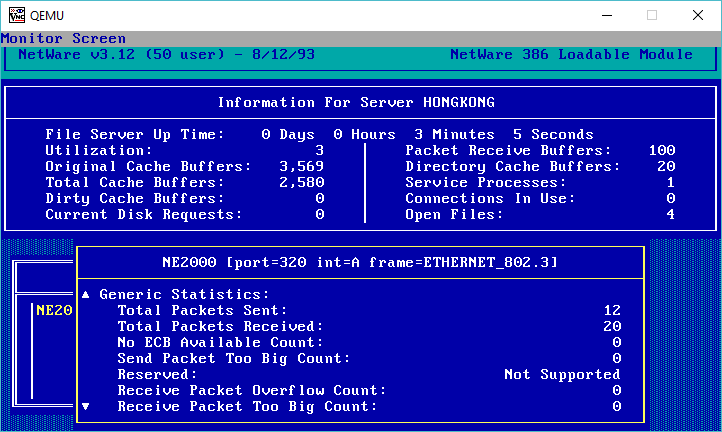Screen dimensions: 722x432
Task: Click the 0 Days uptime value
Action: tap(288, 134)
